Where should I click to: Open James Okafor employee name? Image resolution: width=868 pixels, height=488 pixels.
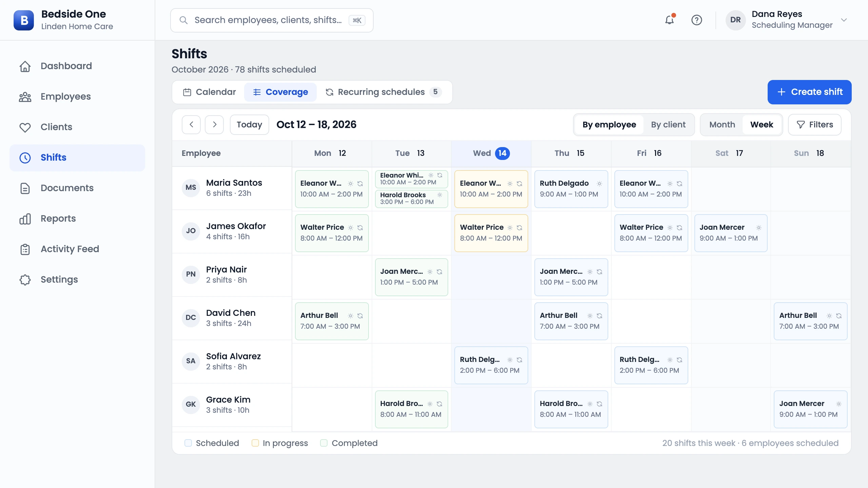pos(236,226)
